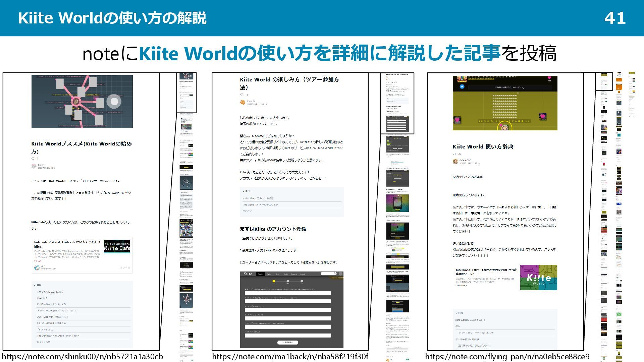Click the 確認画面へ button in the signup form
Image resolution: width=644 pixels, height=362 pixels.
pos(287,342)
